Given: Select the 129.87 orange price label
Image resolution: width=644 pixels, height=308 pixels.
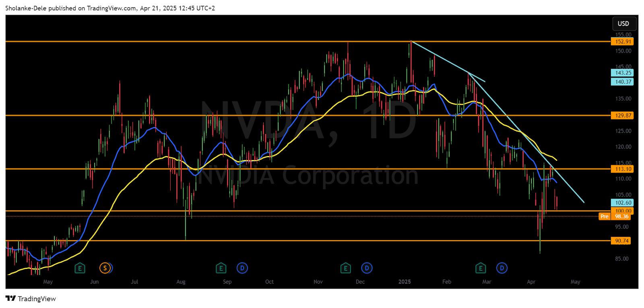Looking at the screenshot, I should tap(622, 115).
